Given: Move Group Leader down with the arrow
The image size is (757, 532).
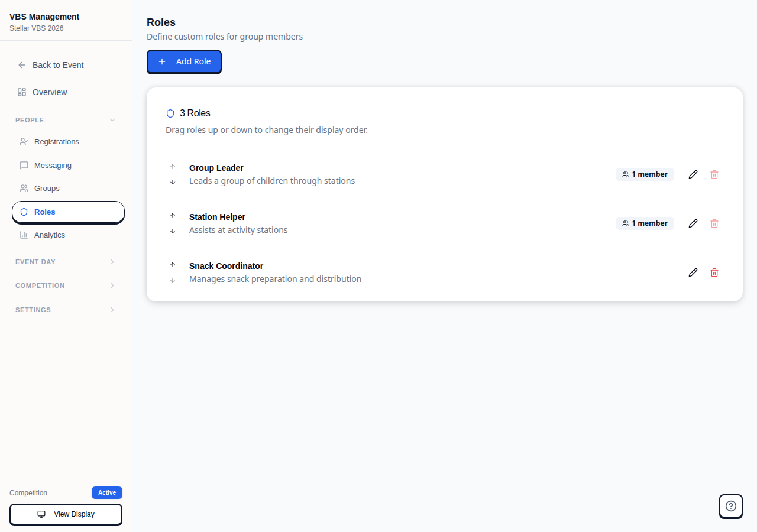Looking at the screenshot, I should (x=173, y=181).
